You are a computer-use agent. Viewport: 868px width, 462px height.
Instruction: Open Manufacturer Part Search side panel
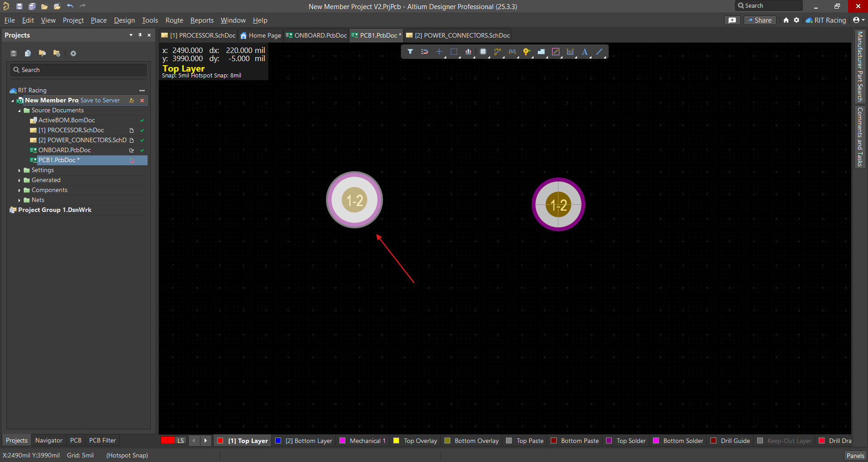pyautogui.click(x=860, y=67)
